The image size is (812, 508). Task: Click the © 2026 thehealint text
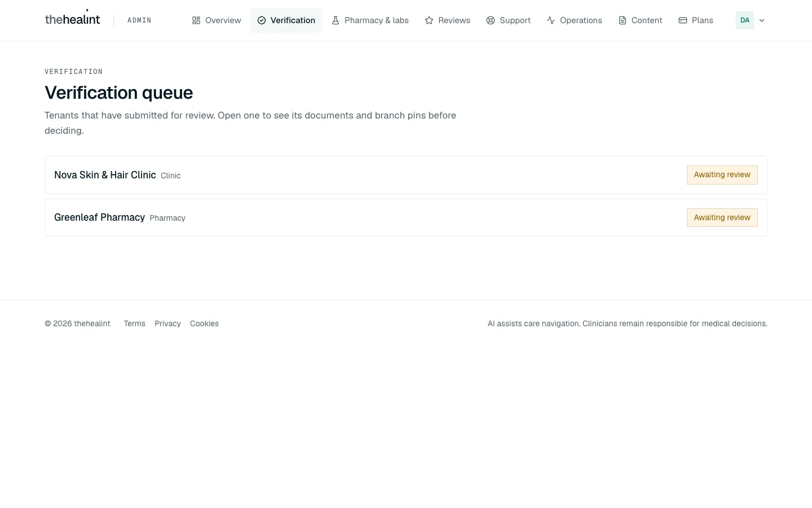pos(77,323)
